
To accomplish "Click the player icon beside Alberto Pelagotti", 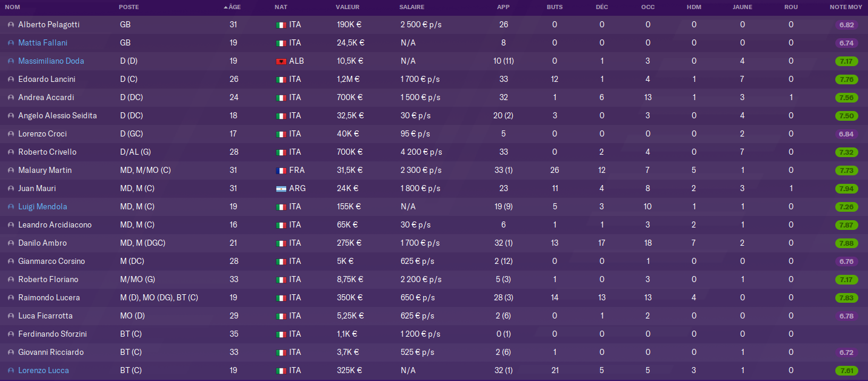I will coord(10,25).
